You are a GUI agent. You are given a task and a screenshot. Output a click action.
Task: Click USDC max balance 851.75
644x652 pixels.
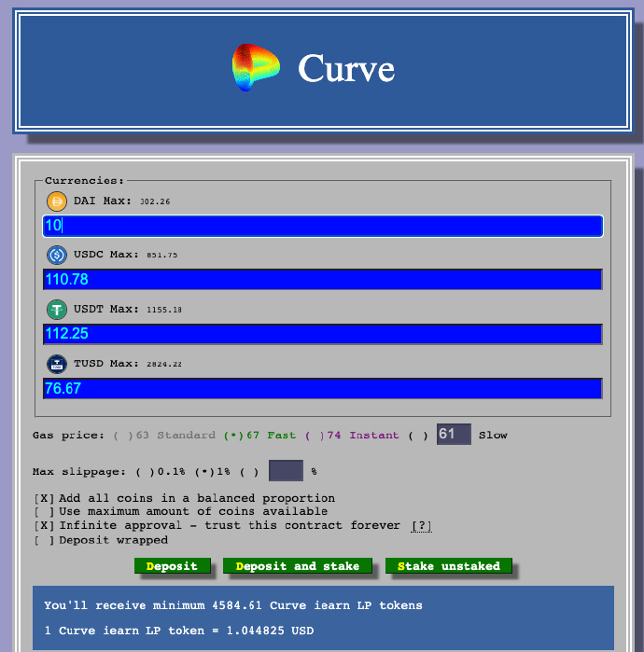[x=161, y=255]
